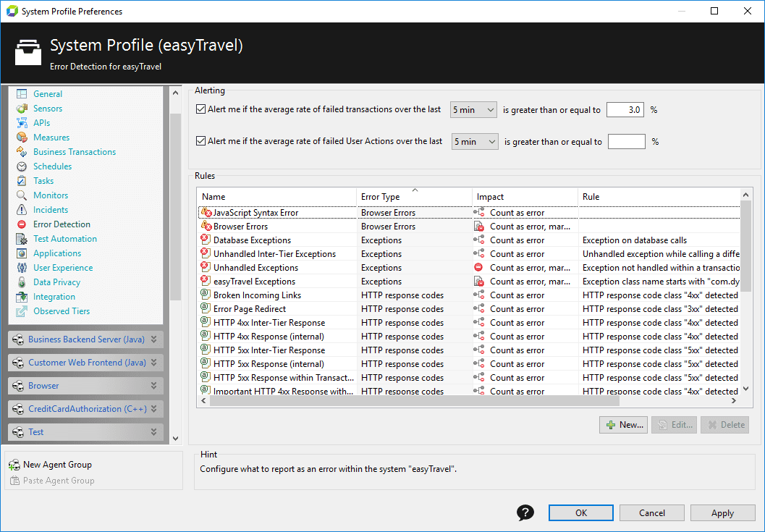Click the Monitors magnifier icon

pyautogui.click(x=22, y=195)
